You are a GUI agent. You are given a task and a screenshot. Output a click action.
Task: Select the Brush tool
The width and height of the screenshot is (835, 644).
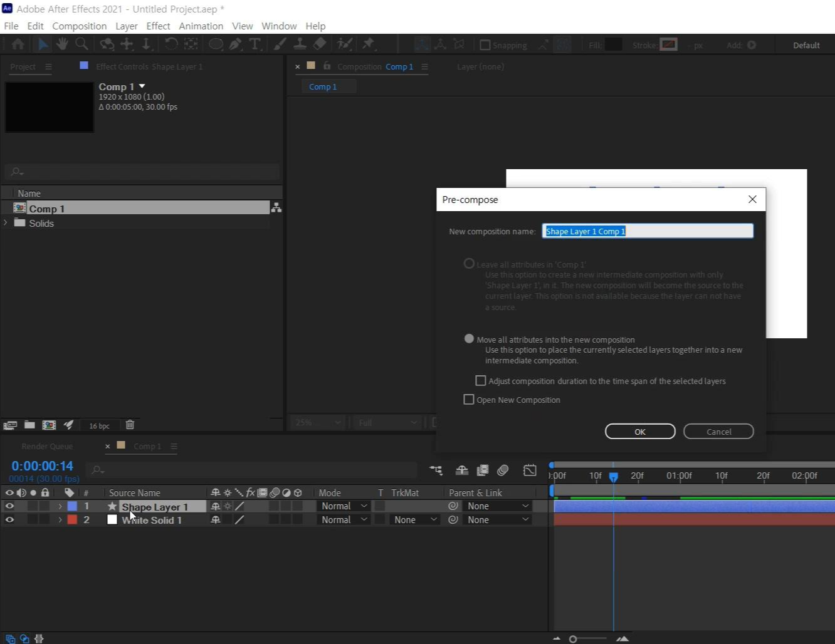[x=280, y=44]
